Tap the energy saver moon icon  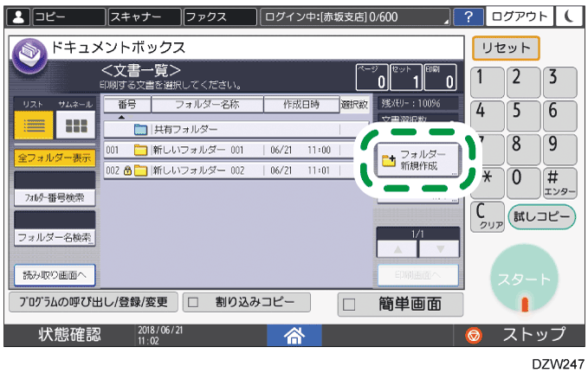568,16
